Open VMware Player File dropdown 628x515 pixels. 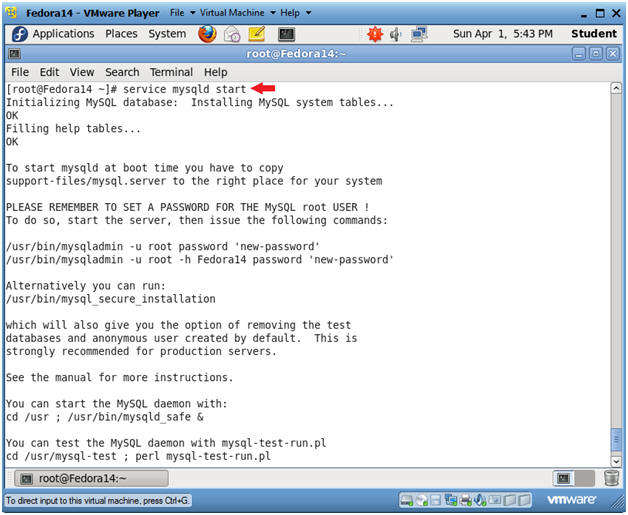tap(182, 13)
